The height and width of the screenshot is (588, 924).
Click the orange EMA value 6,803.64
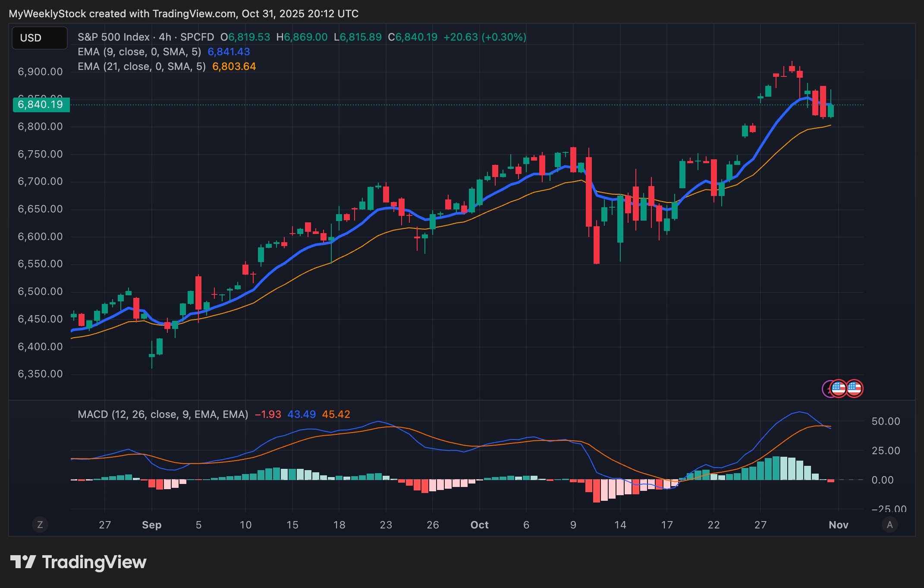[x=234, y=66]
